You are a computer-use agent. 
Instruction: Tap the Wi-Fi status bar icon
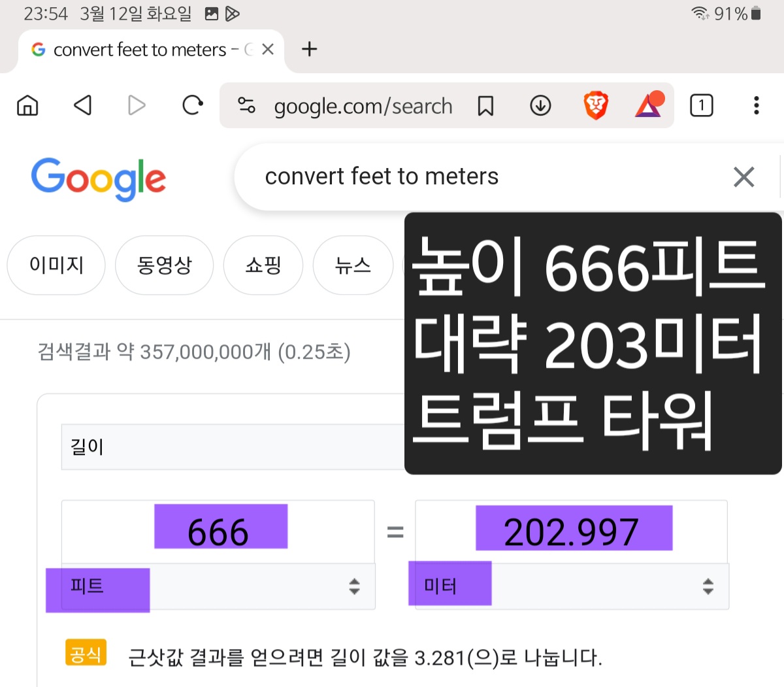pos(700,13)
